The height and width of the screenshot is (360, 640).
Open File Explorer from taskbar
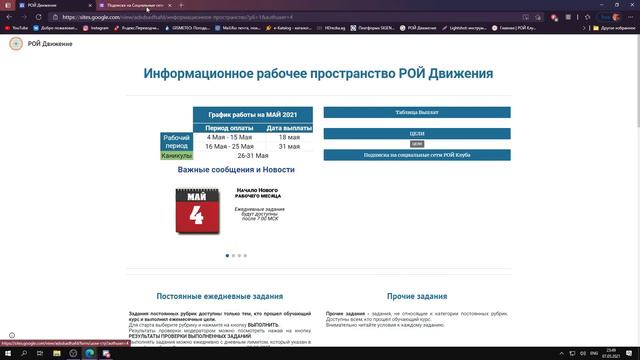(57, 353)
